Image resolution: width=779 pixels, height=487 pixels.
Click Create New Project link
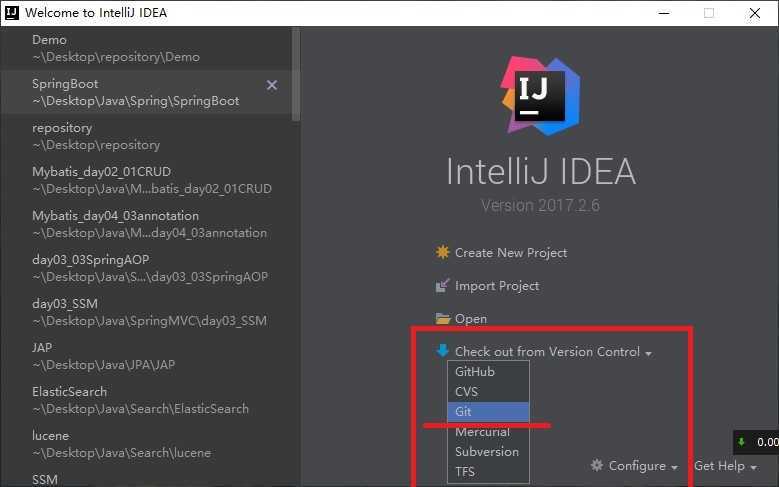(x=511, y=252)
